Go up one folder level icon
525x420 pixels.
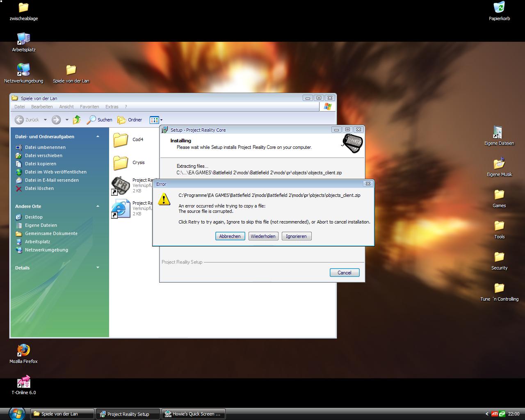click(x=77, y=120)
